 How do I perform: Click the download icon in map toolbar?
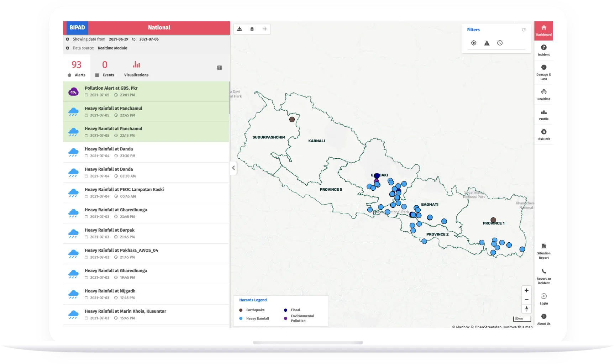point(240,29)
